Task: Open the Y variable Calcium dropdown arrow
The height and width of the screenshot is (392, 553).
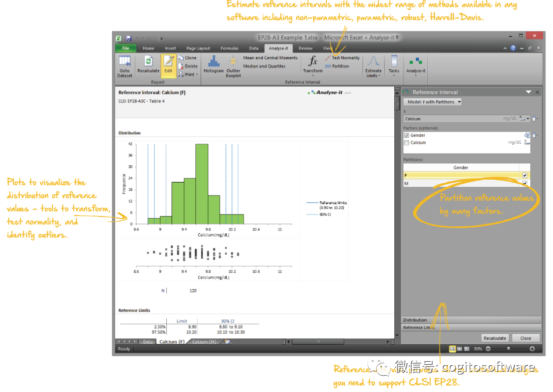Action: 528,119
